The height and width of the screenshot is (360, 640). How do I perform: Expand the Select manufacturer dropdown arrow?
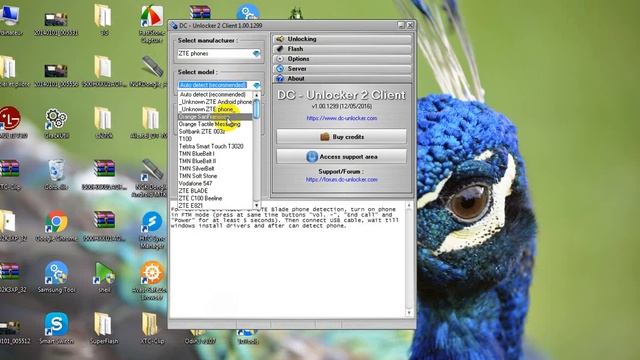point(256,53)
